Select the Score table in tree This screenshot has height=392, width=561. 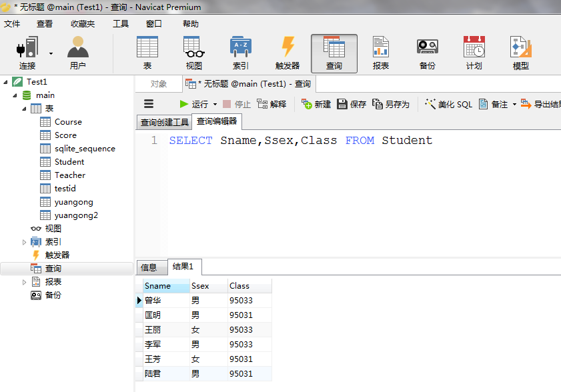tap(58, 135)
